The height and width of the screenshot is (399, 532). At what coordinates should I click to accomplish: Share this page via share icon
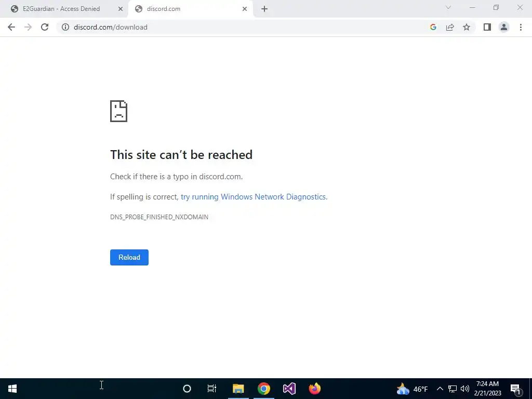tap(450, 27)
